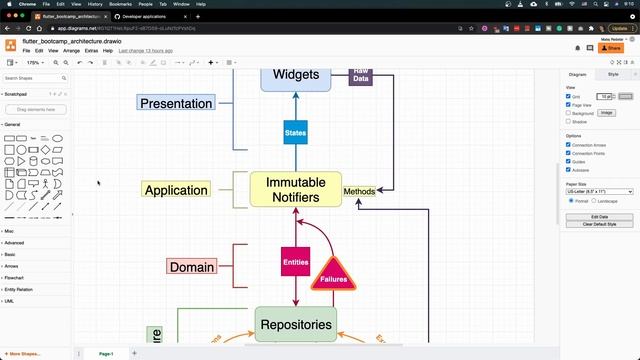Open the view panels toolbar dropdown
This screenshot has width=640, height=360.
point(12,62)
